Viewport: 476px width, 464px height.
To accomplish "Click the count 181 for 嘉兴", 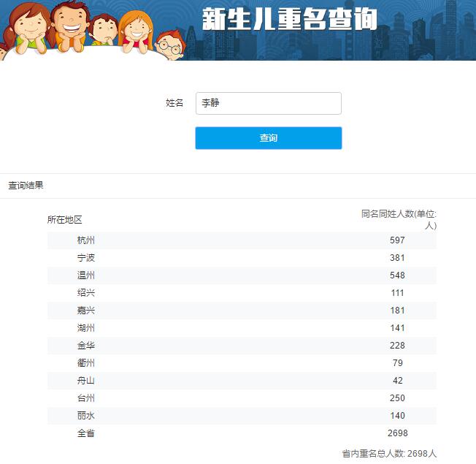I will click(x=397, y=311).
